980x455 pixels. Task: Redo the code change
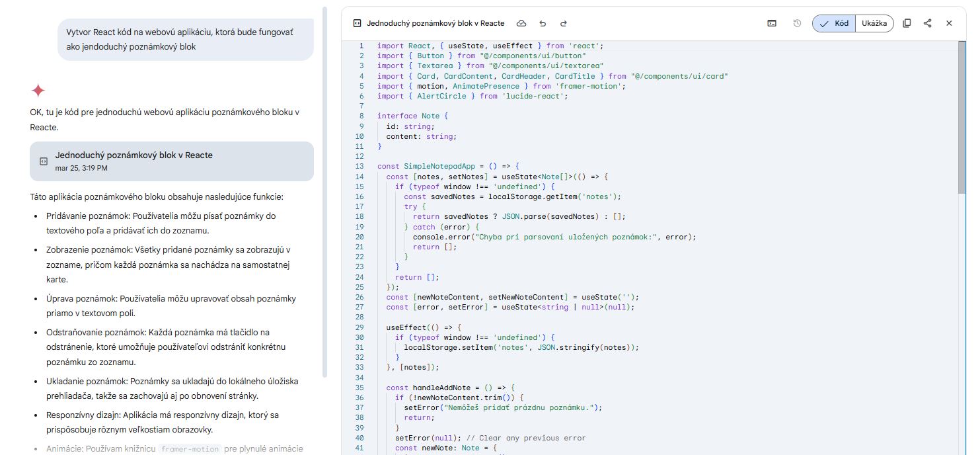564,23
